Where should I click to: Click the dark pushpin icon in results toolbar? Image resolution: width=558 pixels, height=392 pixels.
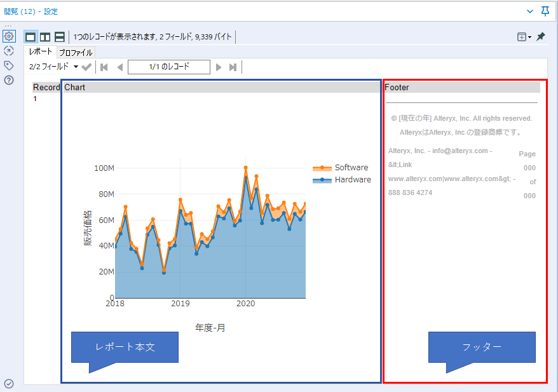point(541,37)
